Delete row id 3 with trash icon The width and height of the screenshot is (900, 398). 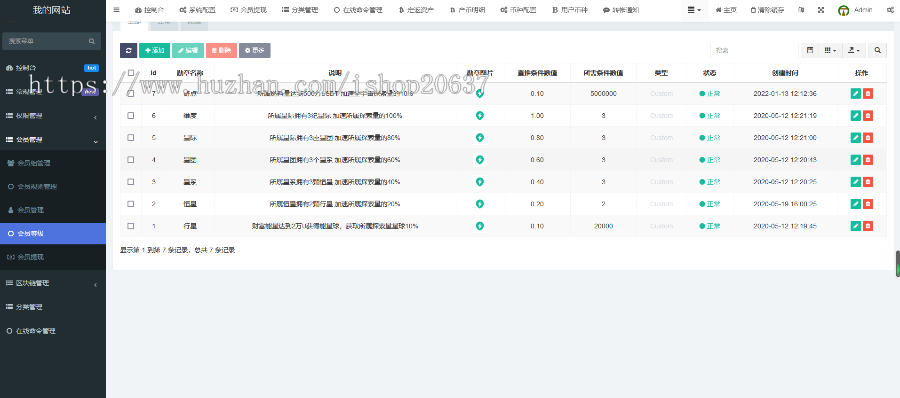[x=867, y=181]
